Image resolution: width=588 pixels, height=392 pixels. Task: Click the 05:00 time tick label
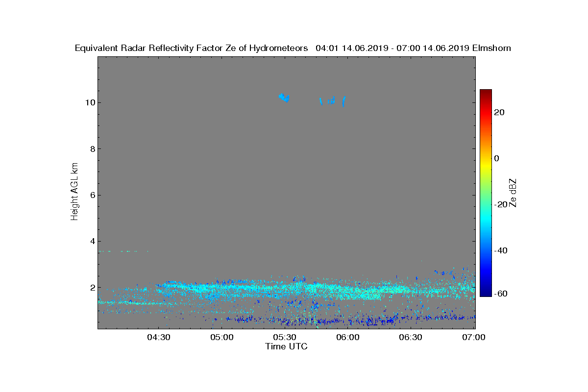(221, 338)
